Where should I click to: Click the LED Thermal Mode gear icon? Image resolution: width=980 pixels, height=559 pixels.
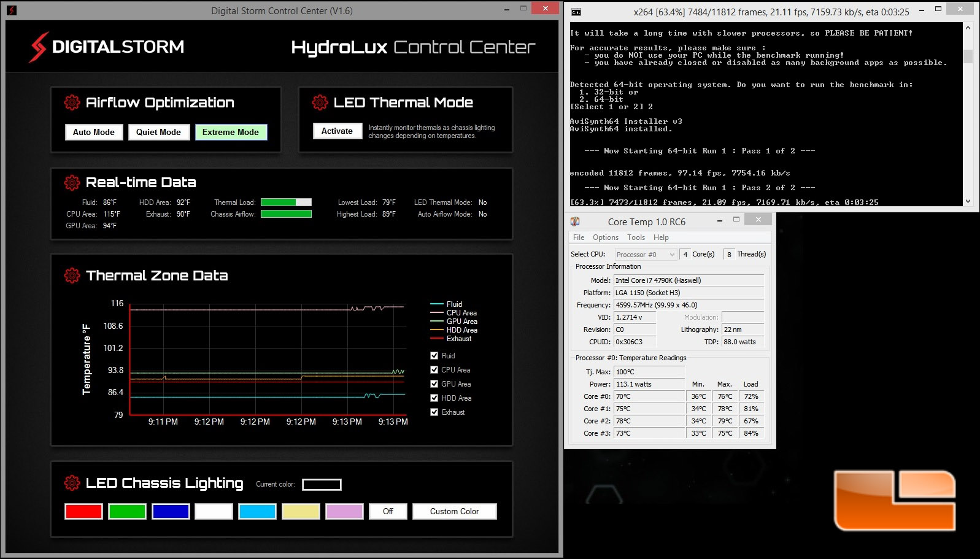pyautogui.click(x=320, y=102)
